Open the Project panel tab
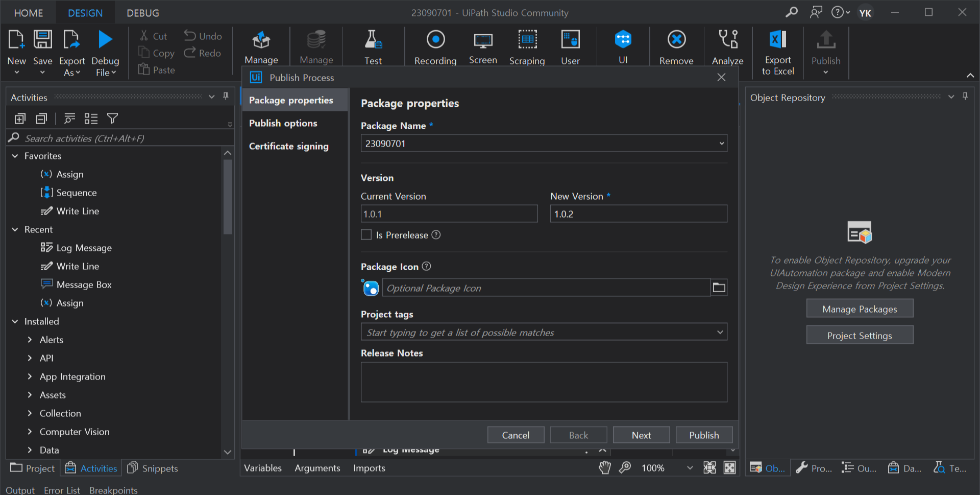This screenshot has width=980, height=495. click(x=32, y=468)
